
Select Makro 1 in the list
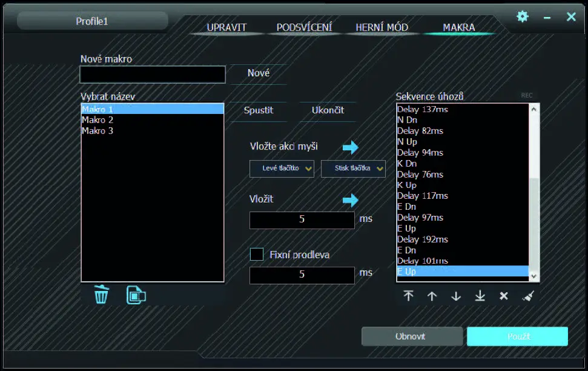coord(153,109)
